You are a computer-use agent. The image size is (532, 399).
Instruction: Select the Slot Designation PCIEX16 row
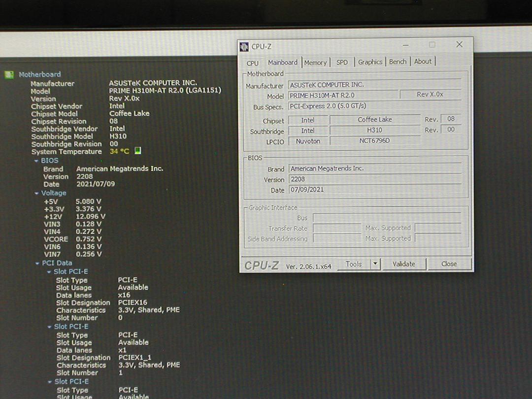(x=102, y=302)
